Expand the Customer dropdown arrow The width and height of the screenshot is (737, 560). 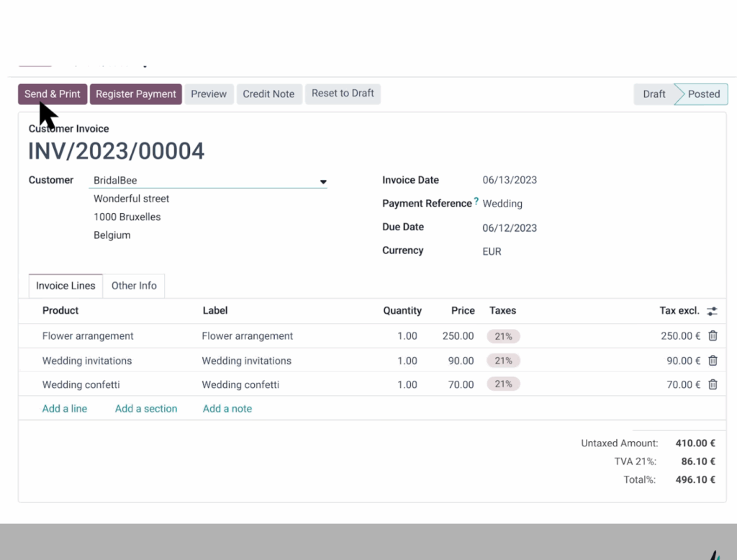click(323, 181)
